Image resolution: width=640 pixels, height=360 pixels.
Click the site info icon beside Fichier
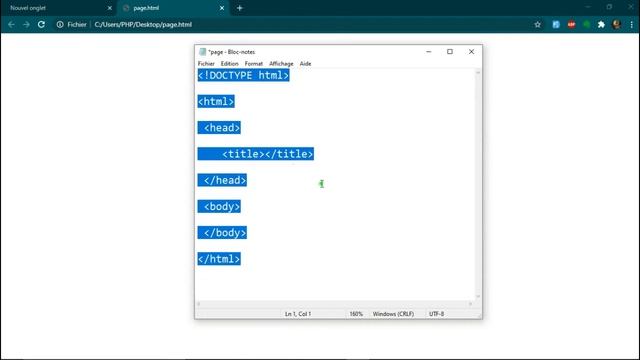[x=60, y=24]
